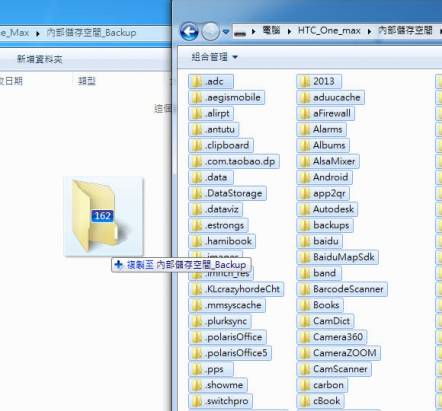This screenshot has width=442, height=411.
Task: Click the Forward navigation arrow button
Action: coord(210,32)
